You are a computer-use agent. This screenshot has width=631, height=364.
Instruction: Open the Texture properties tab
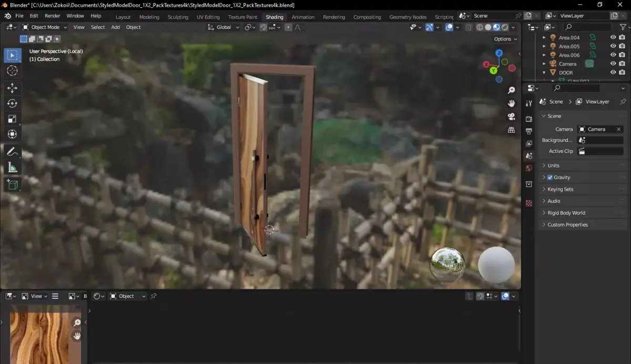click(529, 203)
